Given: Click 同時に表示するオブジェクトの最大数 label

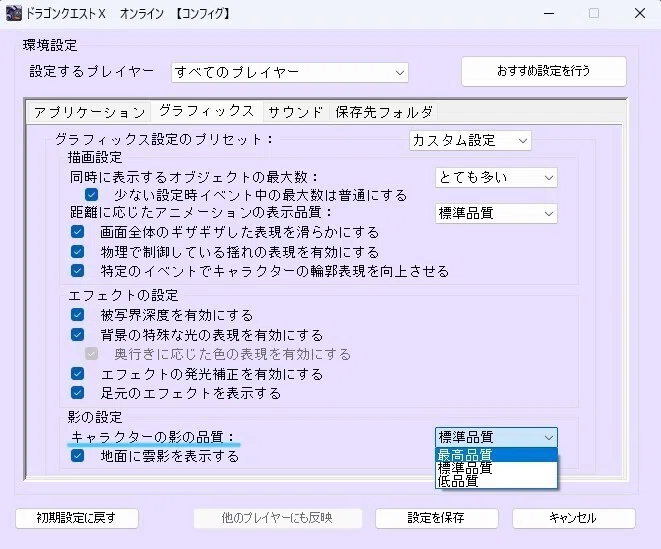Looking at the screenshot, I should pos(194,177).
